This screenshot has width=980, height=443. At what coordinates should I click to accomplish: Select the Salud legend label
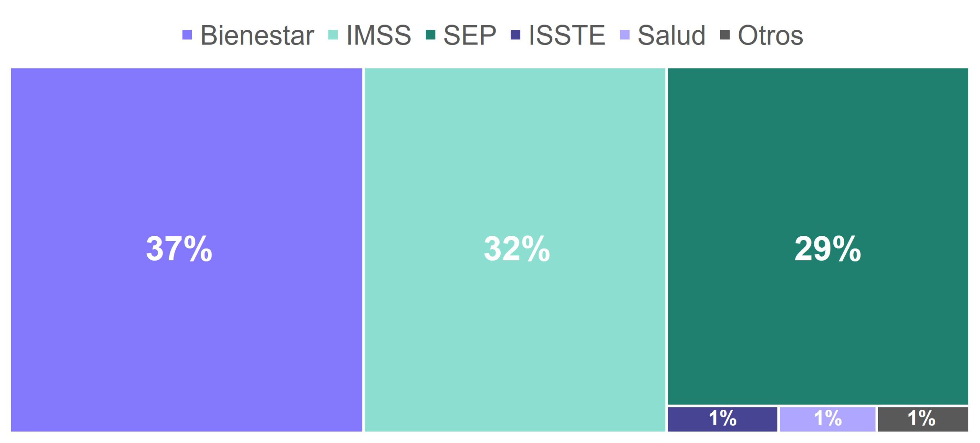point(671,36)
